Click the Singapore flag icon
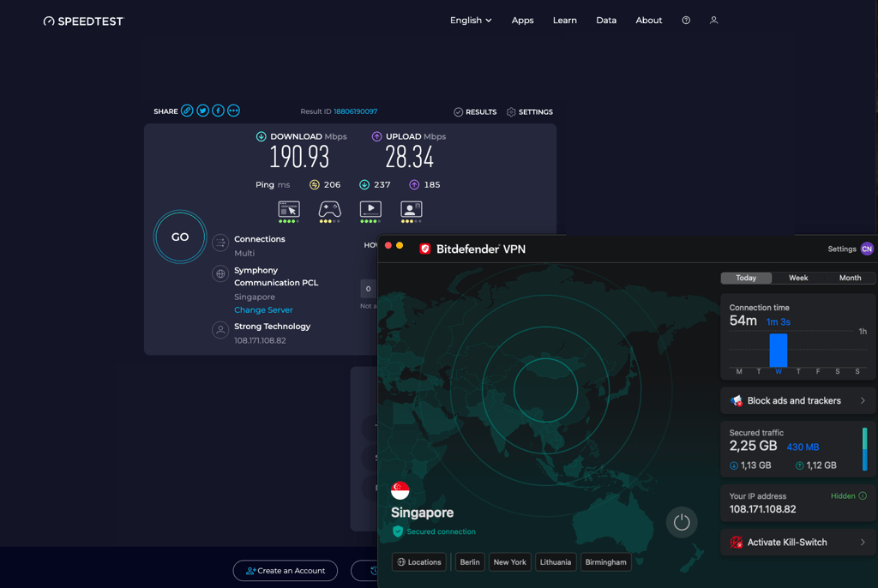878x588 pixels. pyautogui.click(x=400, y=490)
